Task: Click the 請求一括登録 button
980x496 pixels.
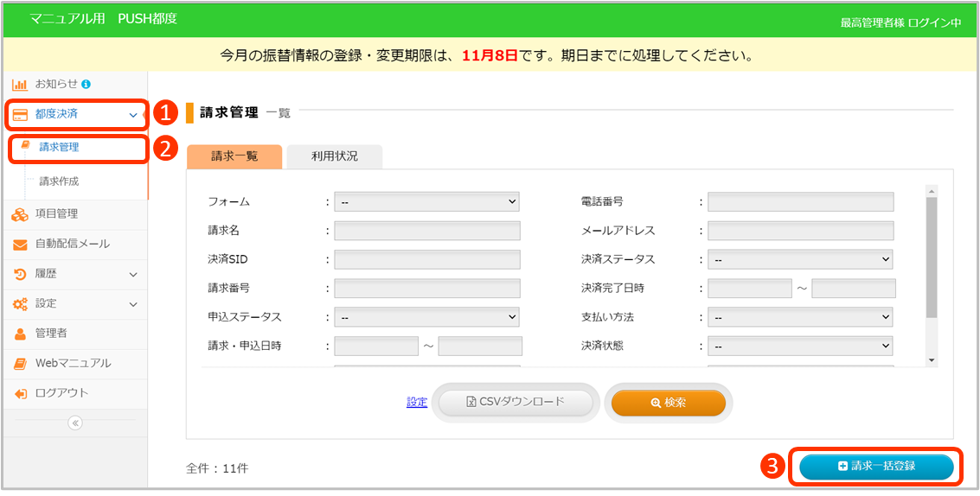Action: [x=876, y=466]
